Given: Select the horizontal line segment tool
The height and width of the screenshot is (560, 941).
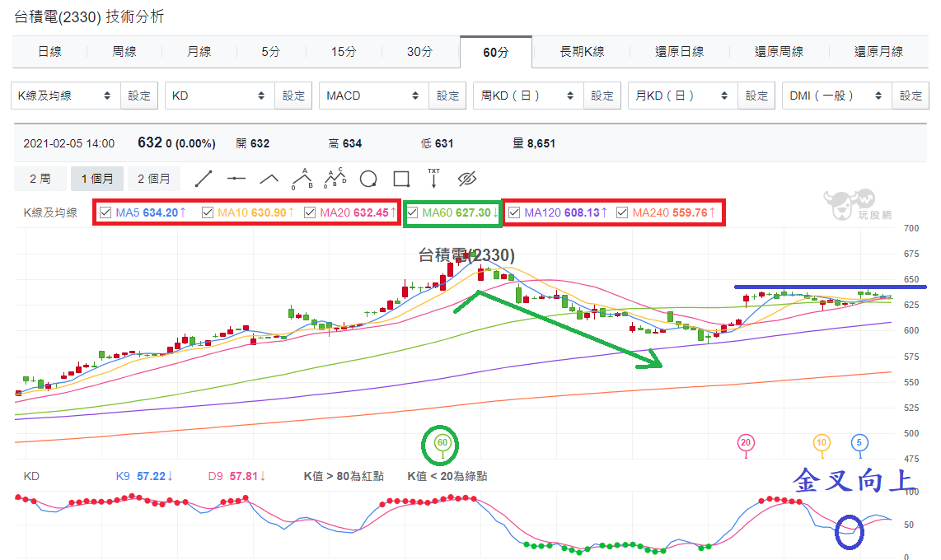Looking at the screenshot, I should click(236, 179).
